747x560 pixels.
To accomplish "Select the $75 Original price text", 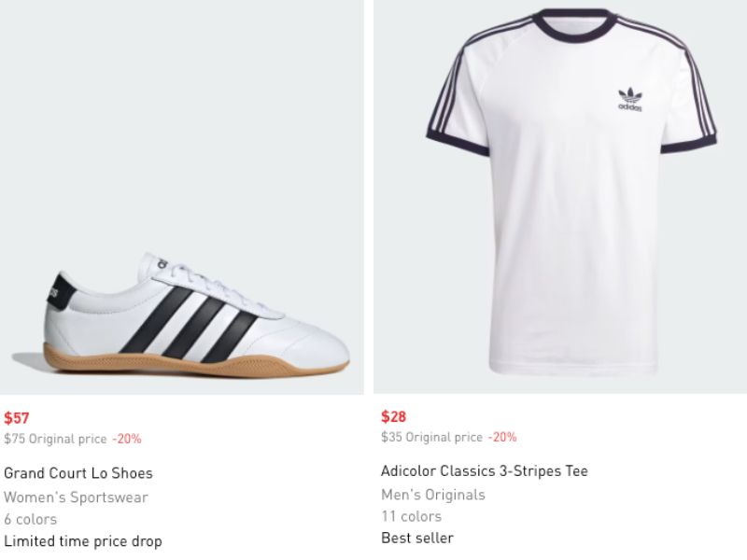I will coord(55,439).
